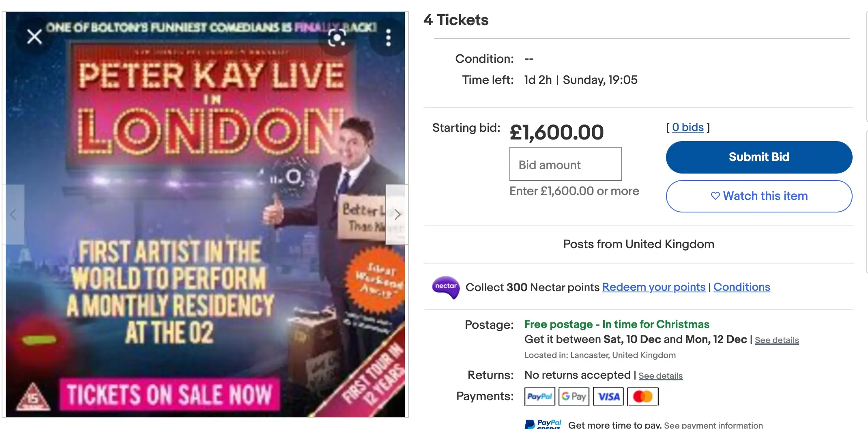868x429 pixels.
Task: Close the image viewer with the X
Action: point(34,36)
